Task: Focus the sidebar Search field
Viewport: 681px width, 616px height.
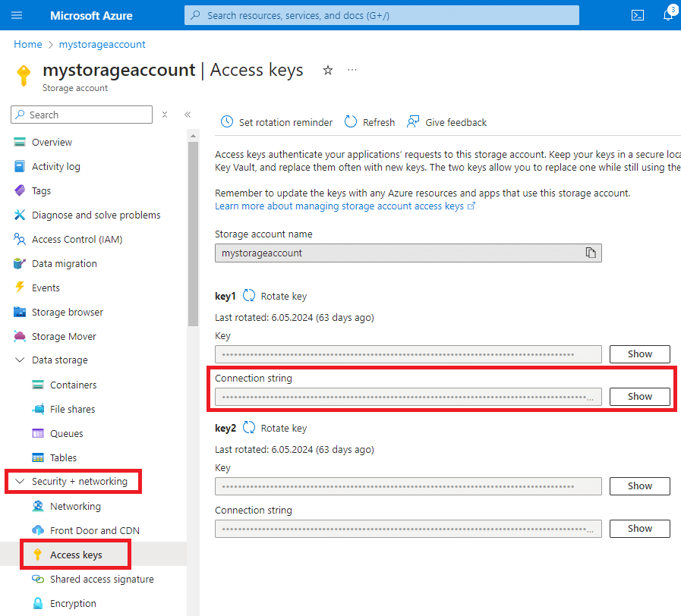Action: 82,115
